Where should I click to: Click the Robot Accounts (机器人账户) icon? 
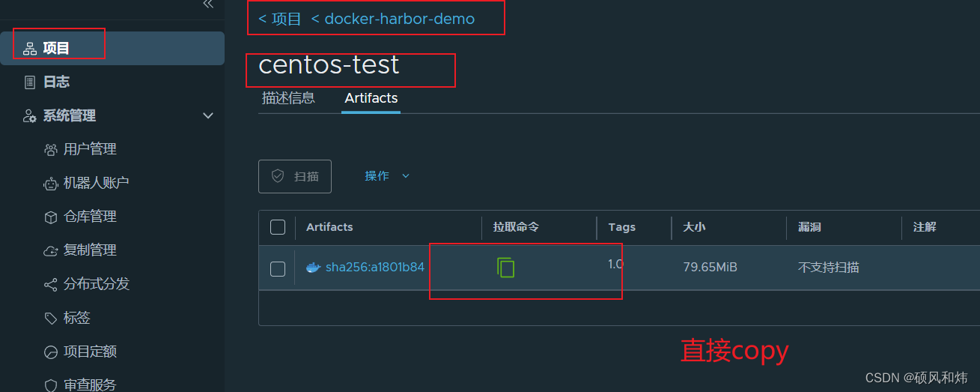click(51, 183)
